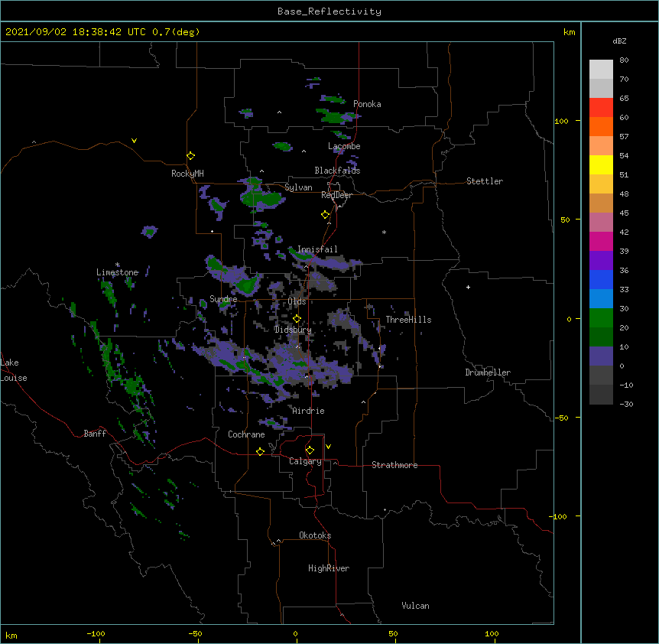Click the -30 value on the dBZ scale

[626, 404]
